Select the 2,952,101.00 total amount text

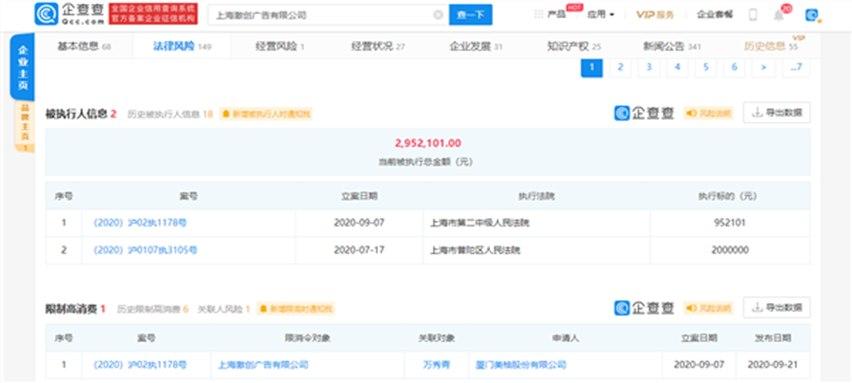pos(428,143)
